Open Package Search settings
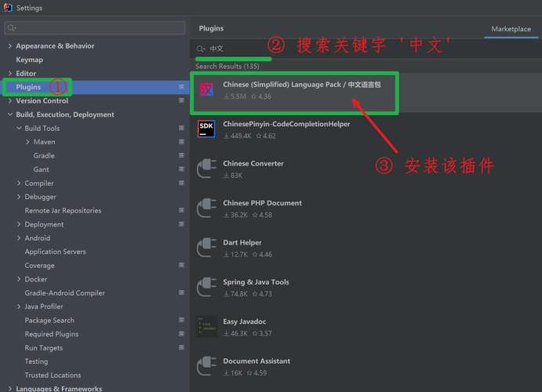The image size is (542, 392). click(x=49, y=321)
